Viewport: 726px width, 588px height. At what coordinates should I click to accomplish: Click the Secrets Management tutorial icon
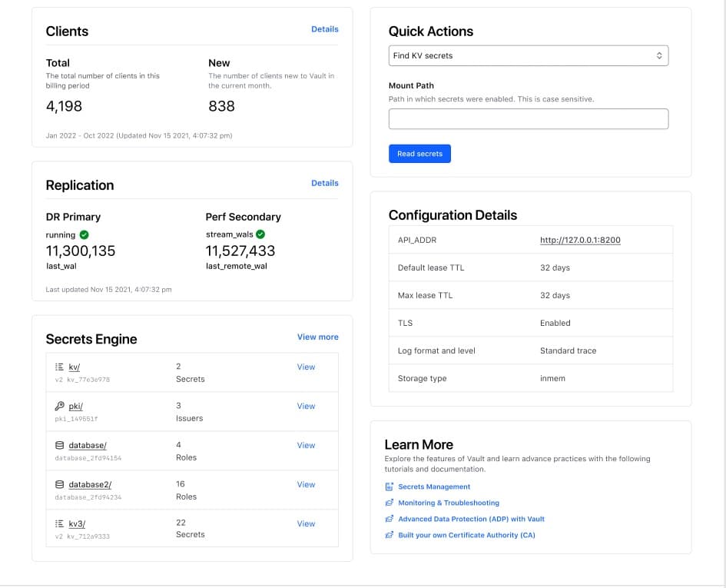(x=390, y=487)
